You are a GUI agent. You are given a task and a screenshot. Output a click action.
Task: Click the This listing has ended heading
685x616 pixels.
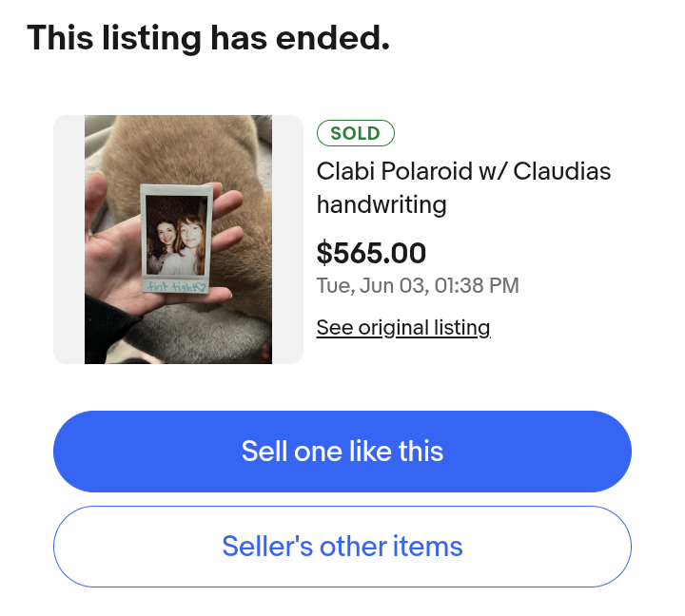(x=208, y=38)
